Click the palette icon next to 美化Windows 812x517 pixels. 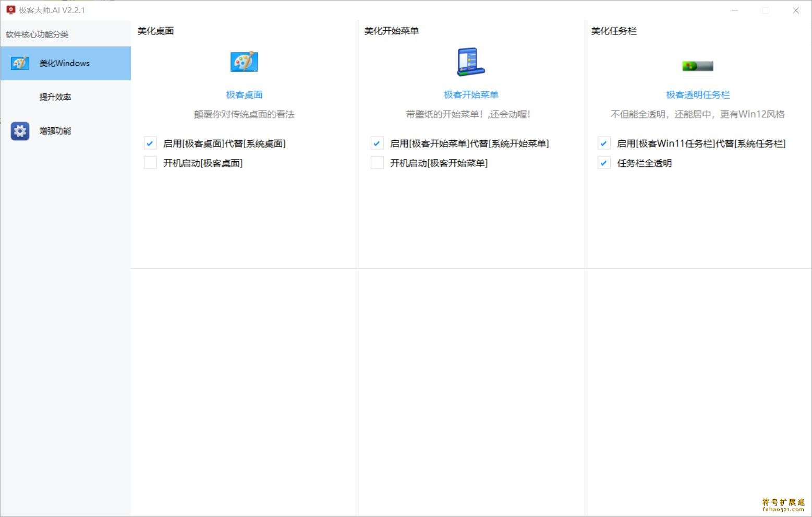(x=20, y=63)
